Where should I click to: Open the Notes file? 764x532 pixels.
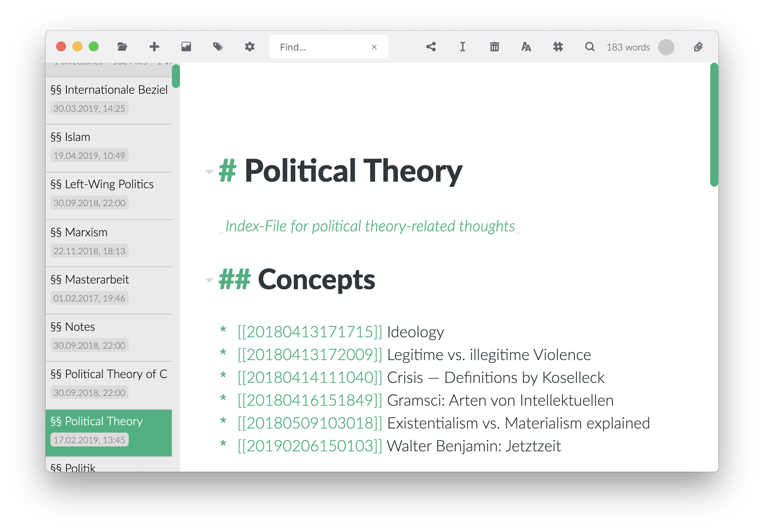tap(109, 338)
